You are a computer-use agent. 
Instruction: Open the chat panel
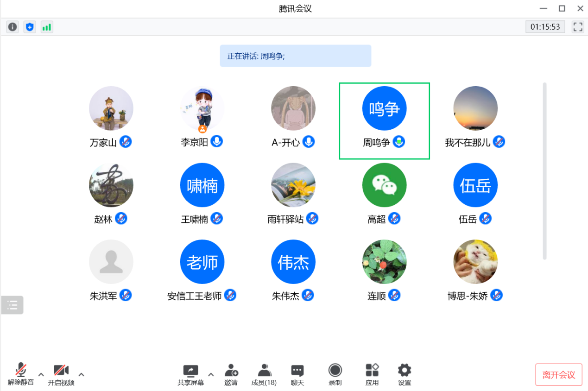coord(297,374)
